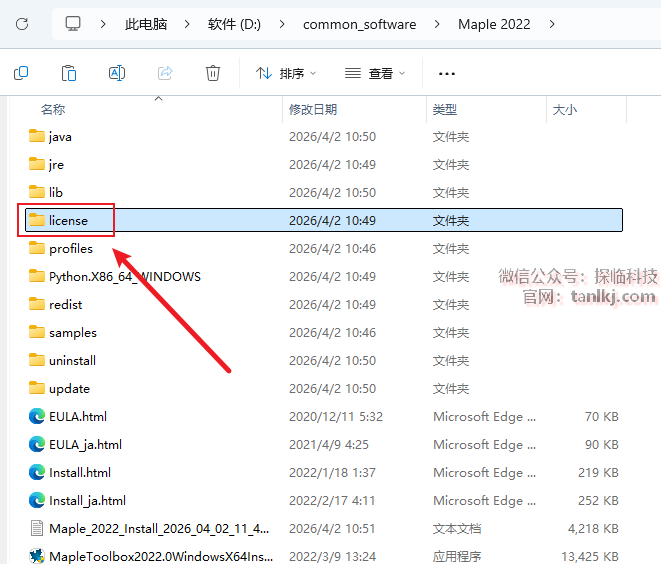The height and width of the screenshot is (564, 661).
Task: Click the Edge icon for EULA.html
Action: pyautogui.click(x=37, y=416)
